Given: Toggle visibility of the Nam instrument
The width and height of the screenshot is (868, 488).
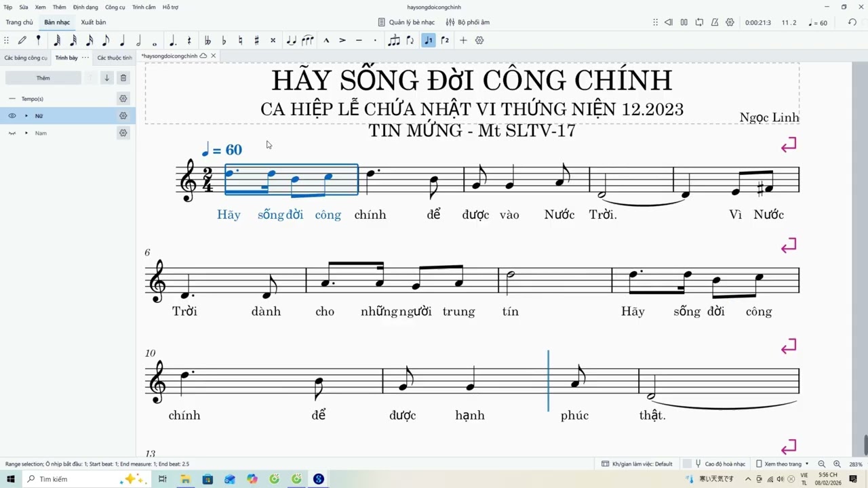Looking at the screenshot, I should pyautogui.click(x=12, y=133).
